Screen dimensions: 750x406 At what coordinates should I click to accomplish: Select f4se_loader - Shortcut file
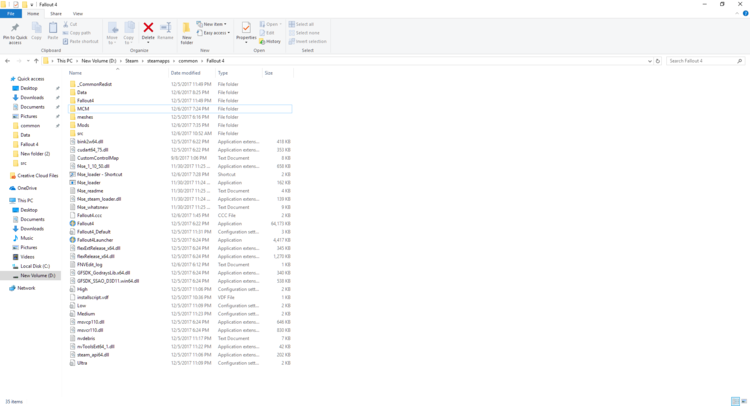180,175
